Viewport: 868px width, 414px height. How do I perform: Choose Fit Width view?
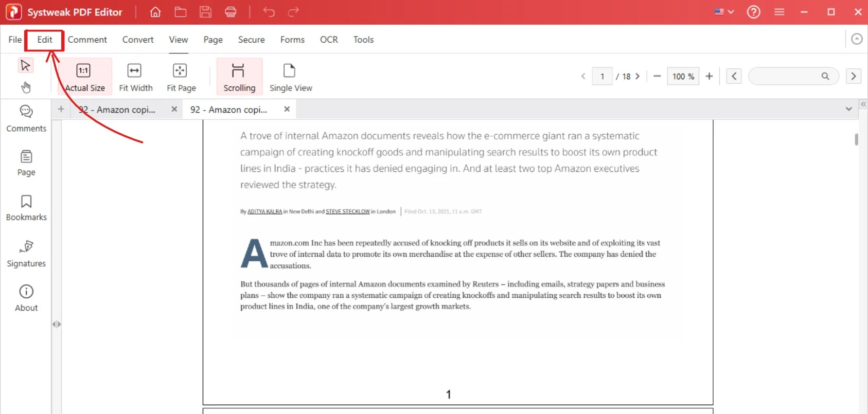coord(135,77)
